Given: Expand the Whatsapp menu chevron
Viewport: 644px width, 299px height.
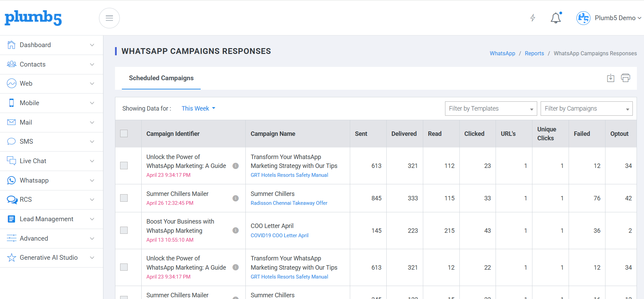Looking at the screenshot, I should [92, 180].
